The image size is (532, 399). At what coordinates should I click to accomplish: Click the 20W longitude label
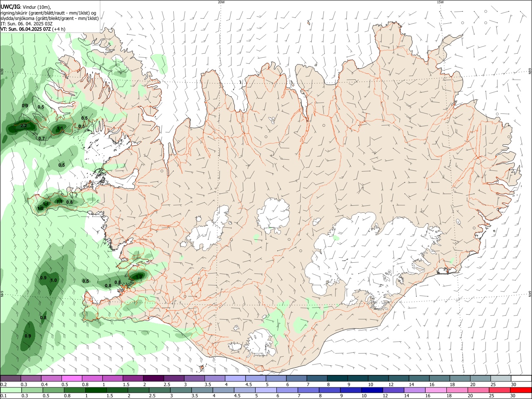point(221,2)
